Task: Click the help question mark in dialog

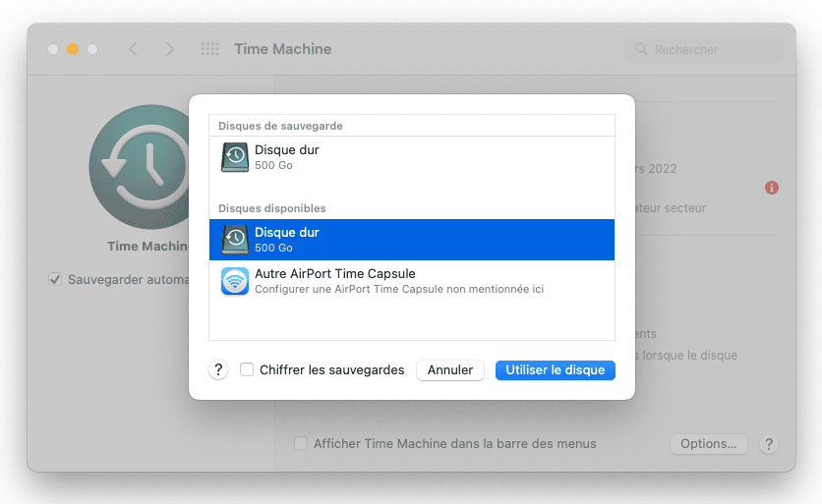Action: click(218, 370)
